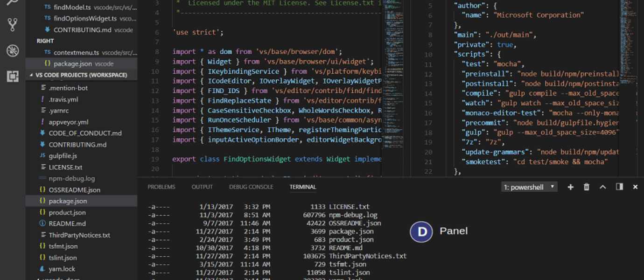Close the terminal panel
This screenshot has height=280, width=644.
click(635, 187)
